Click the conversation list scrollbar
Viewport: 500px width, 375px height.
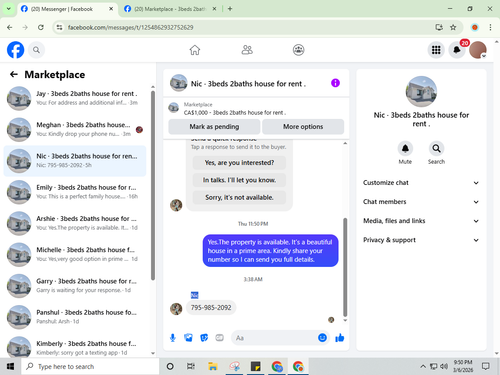tap(153, 185)
